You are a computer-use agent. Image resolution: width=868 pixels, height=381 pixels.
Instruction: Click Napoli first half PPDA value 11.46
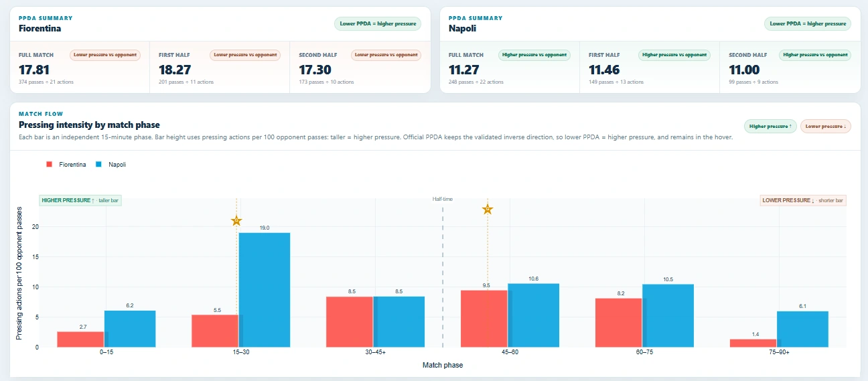(x=604, y=70)
